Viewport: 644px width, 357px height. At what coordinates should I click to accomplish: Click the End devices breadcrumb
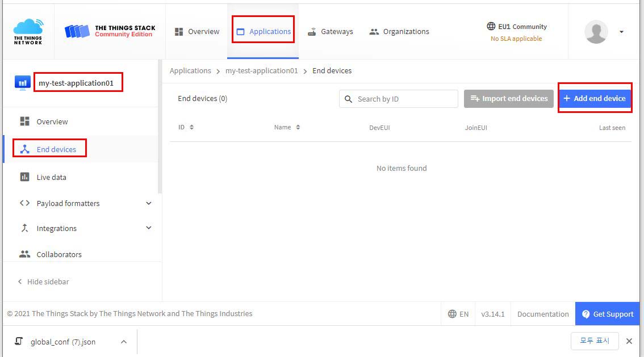pyautogui.click(x=332, y=70)
